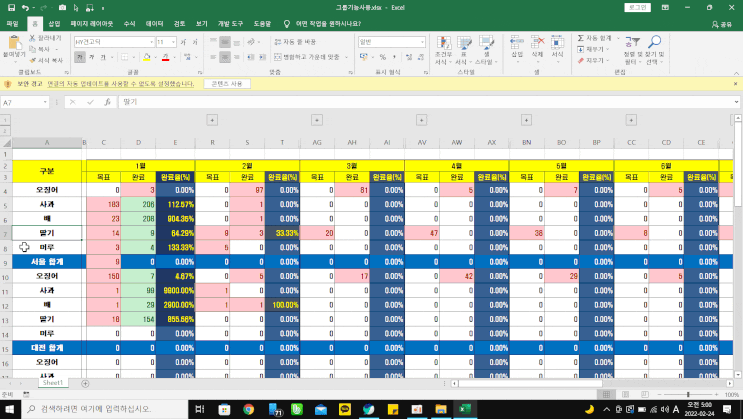Toggle bold formatting in the ribbon

coord(80,57)
